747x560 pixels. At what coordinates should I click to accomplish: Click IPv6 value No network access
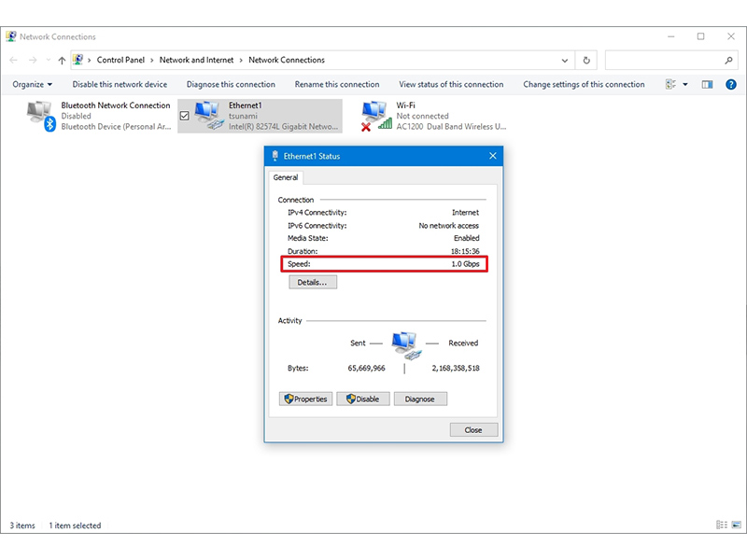(448, 226)
